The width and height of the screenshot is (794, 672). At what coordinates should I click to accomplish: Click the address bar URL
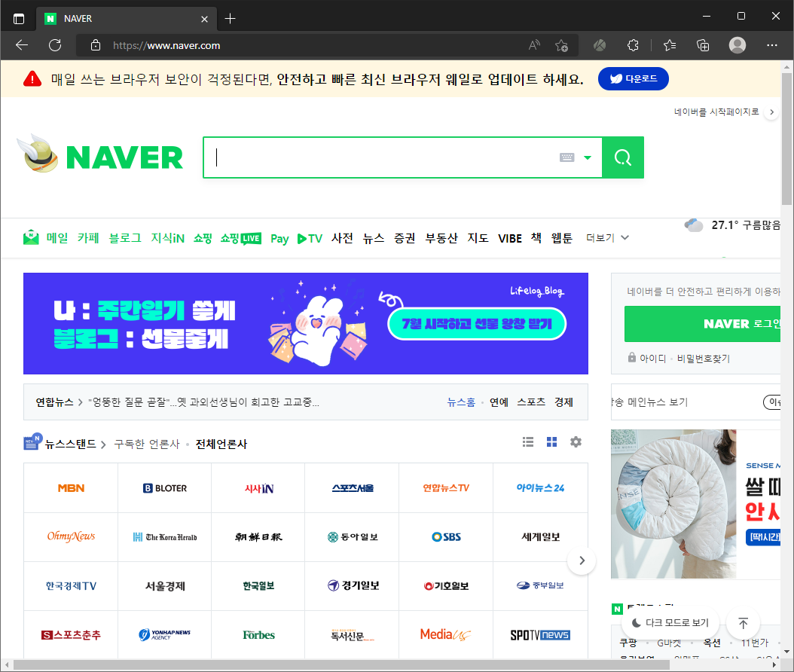(166, 45)
